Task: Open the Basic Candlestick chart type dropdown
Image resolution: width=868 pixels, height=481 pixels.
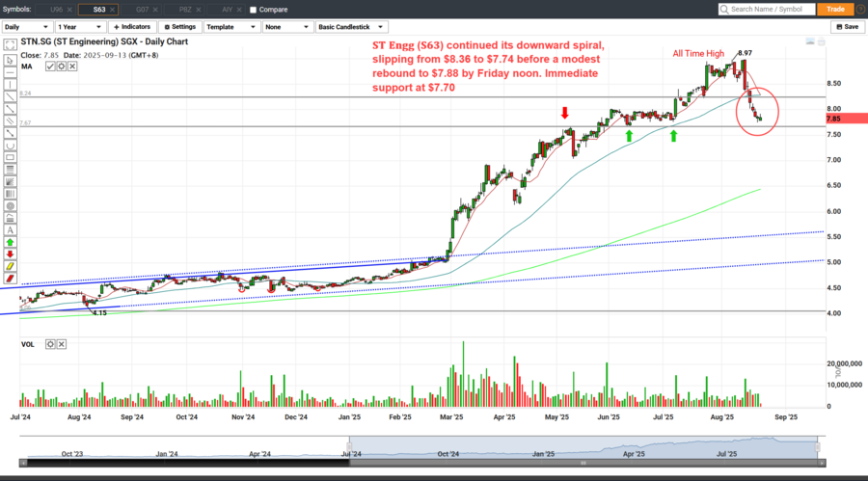Action: point(351,27)
